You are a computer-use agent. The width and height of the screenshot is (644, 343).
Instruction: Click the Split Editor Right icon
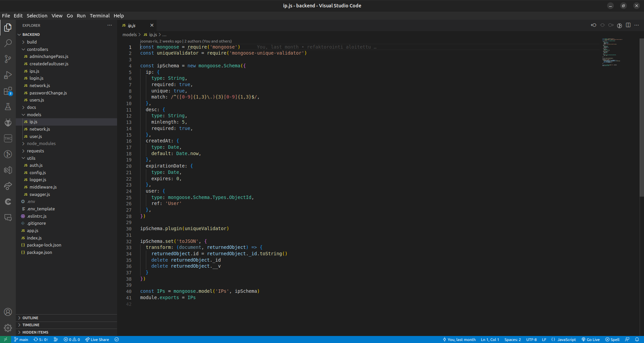628,25
